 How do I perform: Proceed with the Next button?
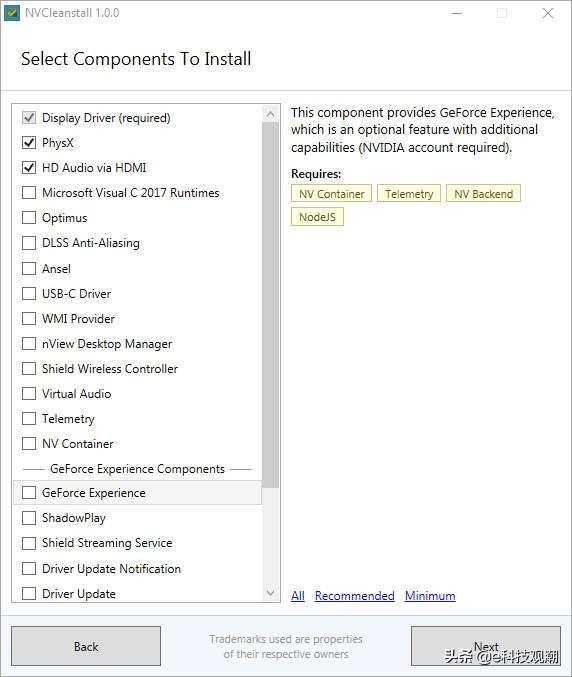pos(486,646)
